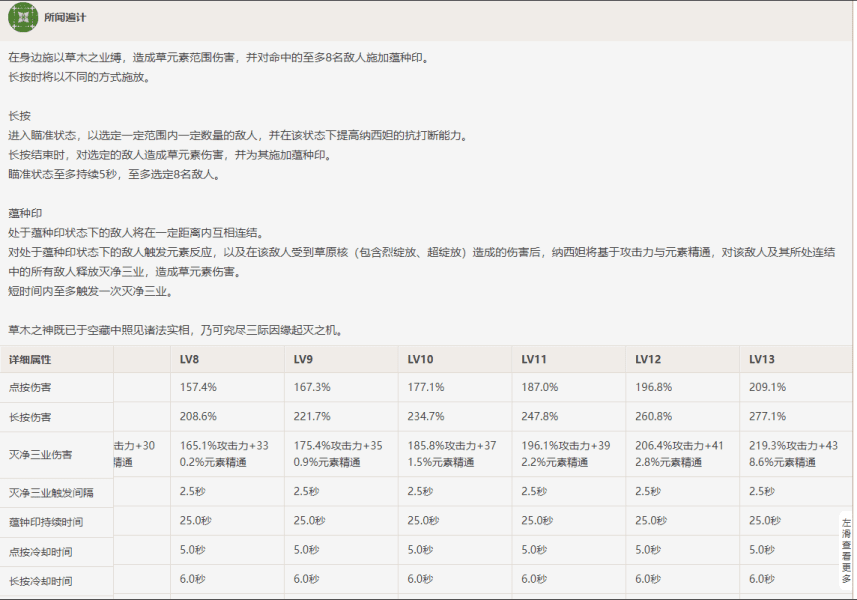Click the line starting 瞄准状态至多持续5秒
The image size is (857, 600).
pyautogui.click(x=114, y=175)
